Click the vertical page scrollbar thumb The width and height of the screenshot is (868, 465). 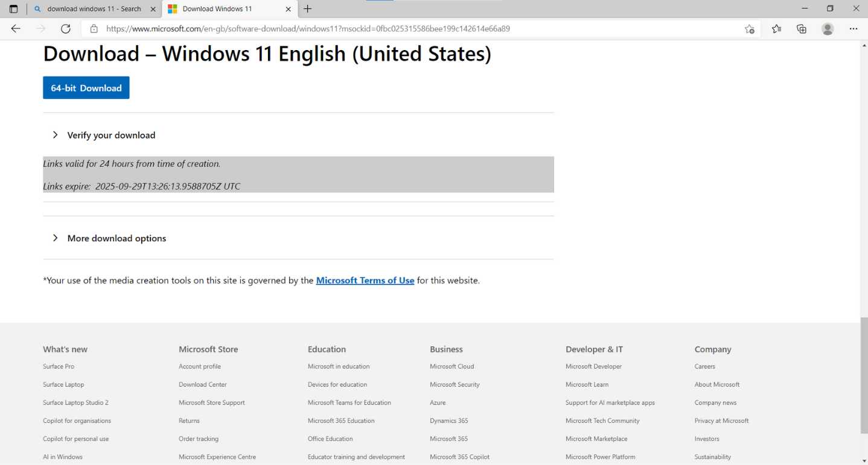863,374
